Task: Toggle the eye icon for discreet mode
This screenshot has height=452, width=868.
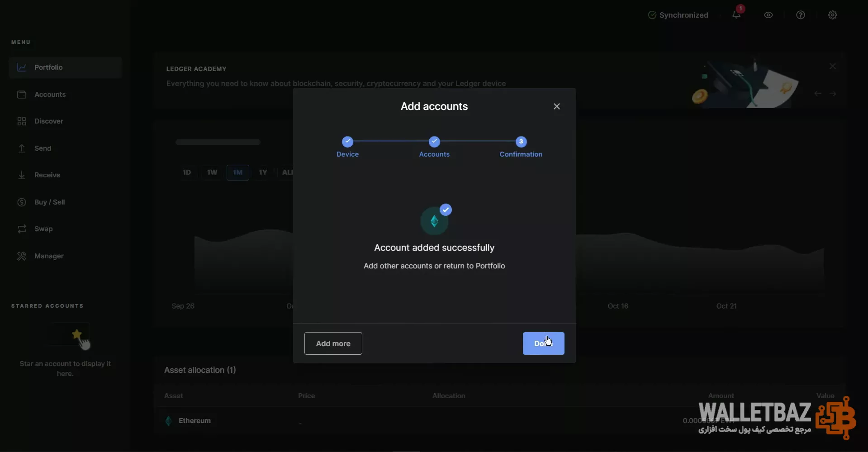Action: tap(768, 15)
